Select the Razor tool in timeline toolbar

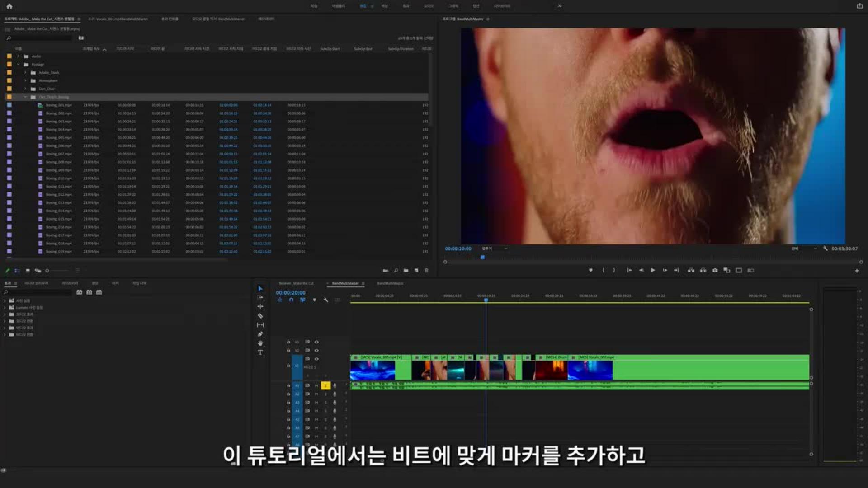click(260, 316)
